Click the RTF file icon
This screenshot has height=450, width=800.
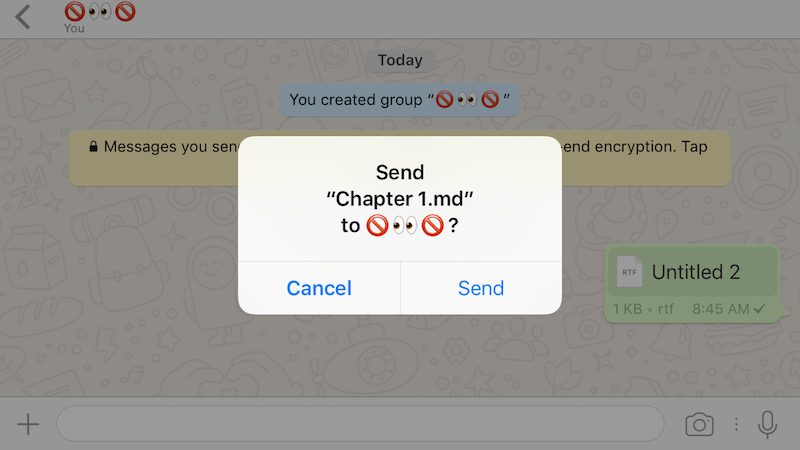pyautogui.click(x=629, y=271)
